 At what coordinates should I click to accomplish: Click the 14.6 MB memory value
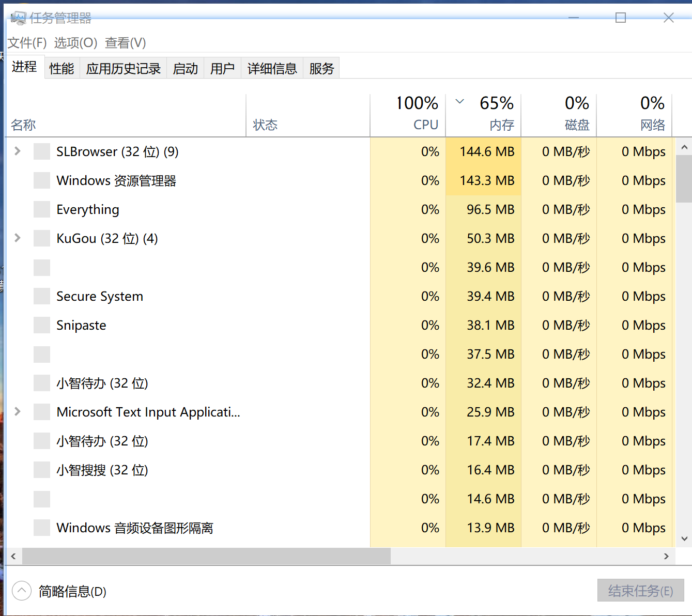491,499
